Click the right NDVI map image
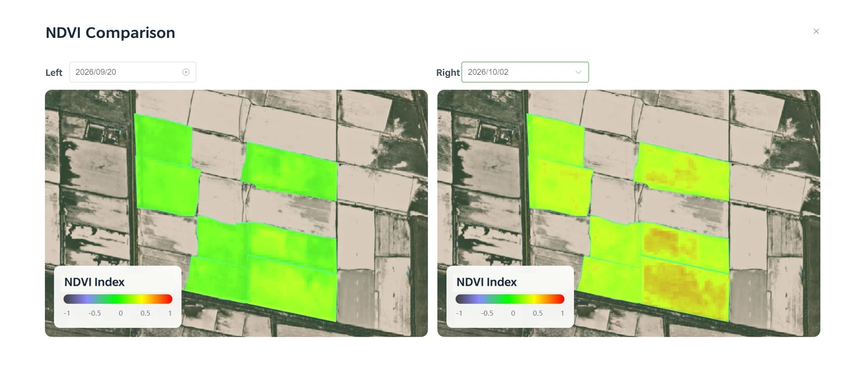The height and width of the screenshot is (380, 868). (x=629, y=213)
